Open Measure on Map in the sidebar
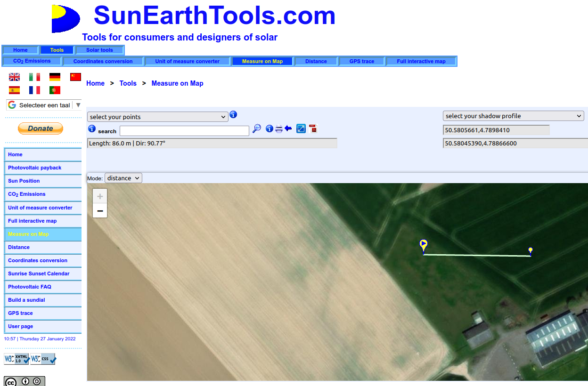Screen dimensions: 588x386 tap(43, 234)
